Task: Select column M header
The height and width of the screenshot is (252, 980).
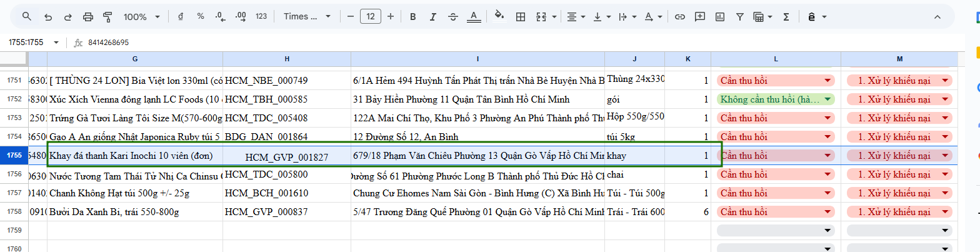Action: click(x=899, y=59)
